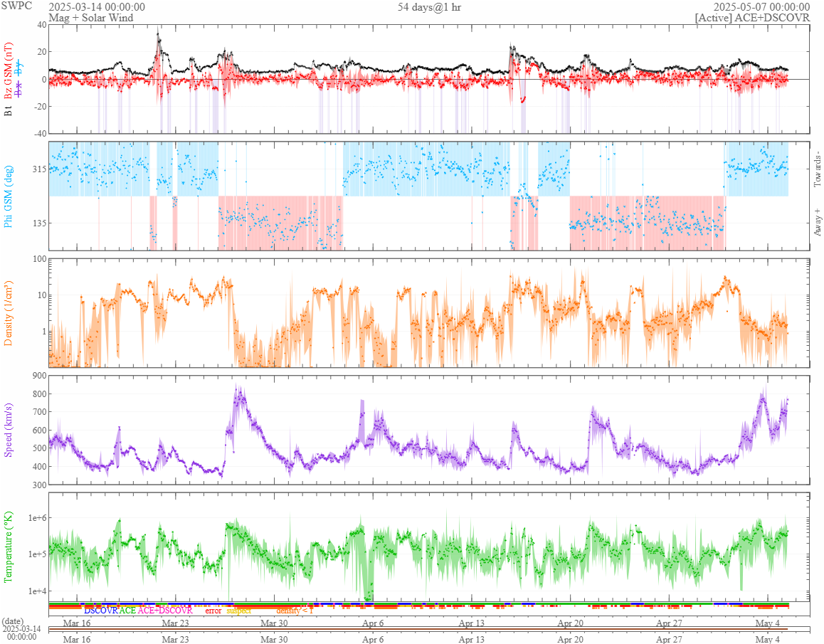
Task: Toggle the Speed (km/s) axis label
Action: (8, 430)
